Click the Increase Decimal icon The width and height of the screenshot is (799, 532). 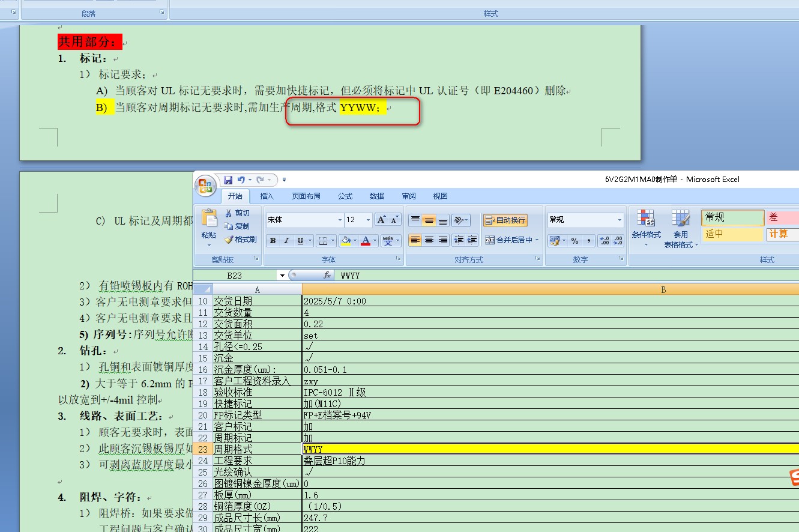(x=605, y=241)
